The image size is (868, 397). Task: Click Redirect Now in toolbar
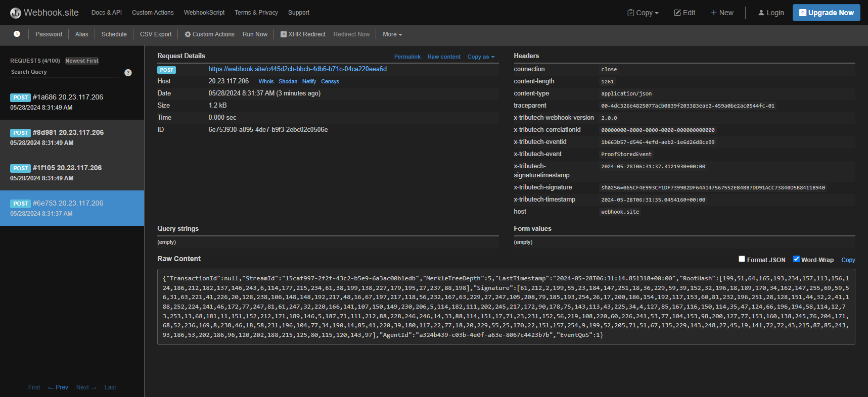pos(351,34)
